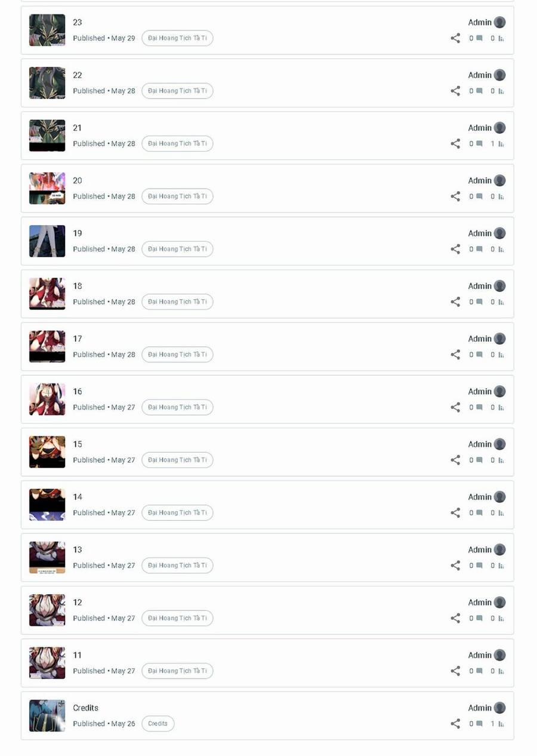Click the stats icon on the Credits post

pos(501,724)
